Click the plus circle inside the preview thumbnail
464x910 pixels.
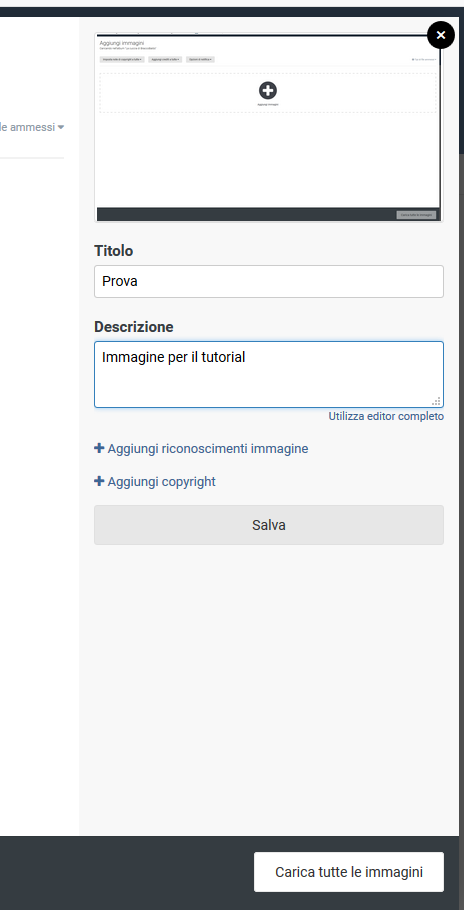pyautogui.click(x=267, y=90)
